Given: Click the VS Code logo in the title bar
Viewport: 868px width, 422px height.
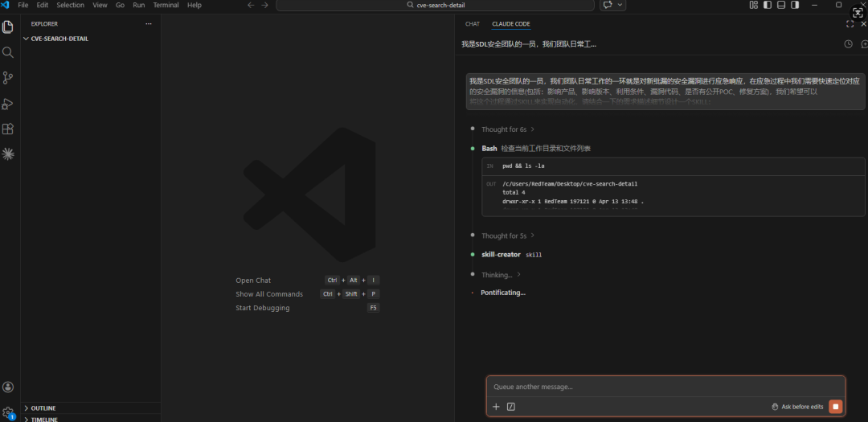Looking at the screenshot, I should tap(6, 5).
